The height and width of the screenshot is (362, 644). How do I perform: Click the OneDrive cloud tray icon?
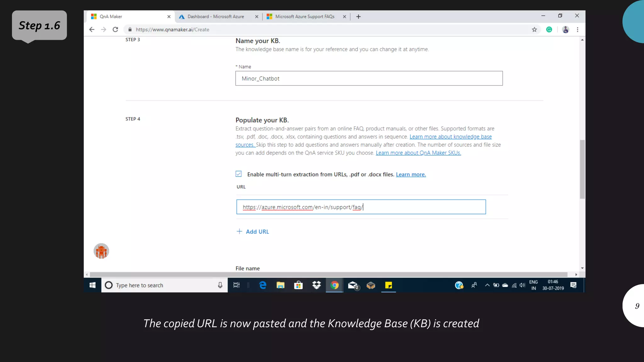pyautogui.click(x=505, y=285)
